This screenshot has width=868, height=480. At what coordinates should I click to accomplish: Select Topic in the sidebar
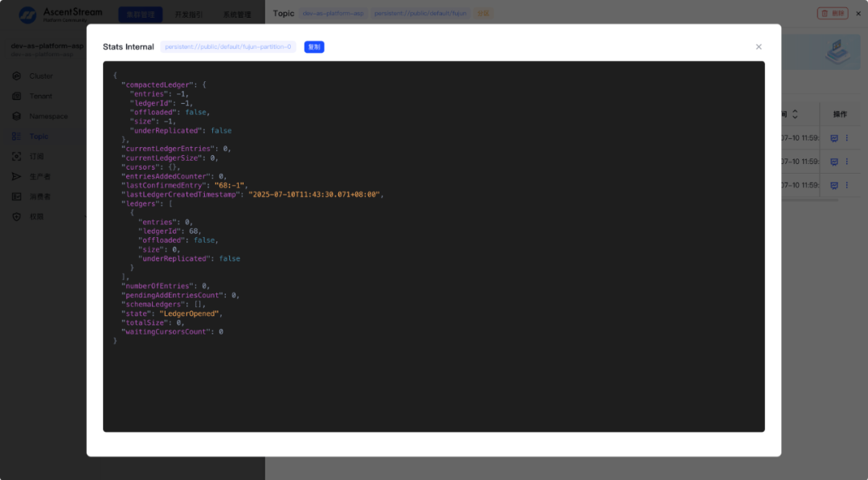tap(39, 137)
